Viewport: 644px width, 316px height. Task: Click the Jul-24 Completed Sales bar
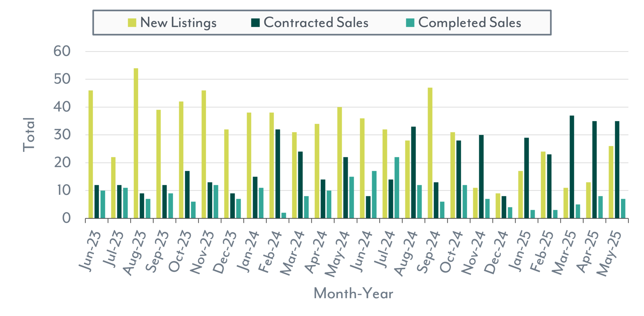click(x=397, y=188)
